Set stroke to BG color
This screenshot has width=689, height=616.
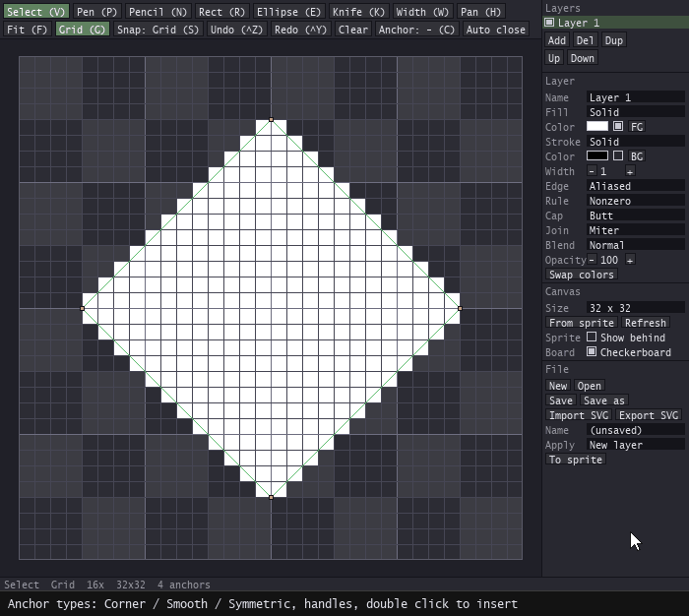tap(637, 156)
